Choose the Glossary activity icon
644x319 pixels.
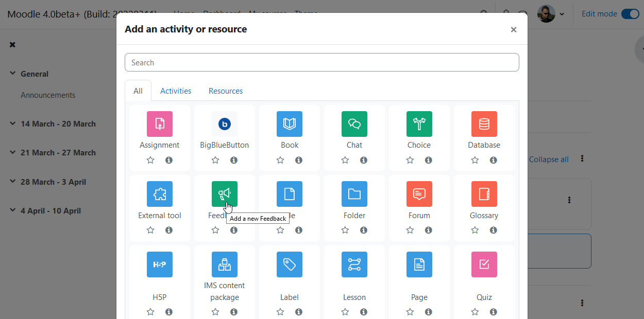click(484, 194)
